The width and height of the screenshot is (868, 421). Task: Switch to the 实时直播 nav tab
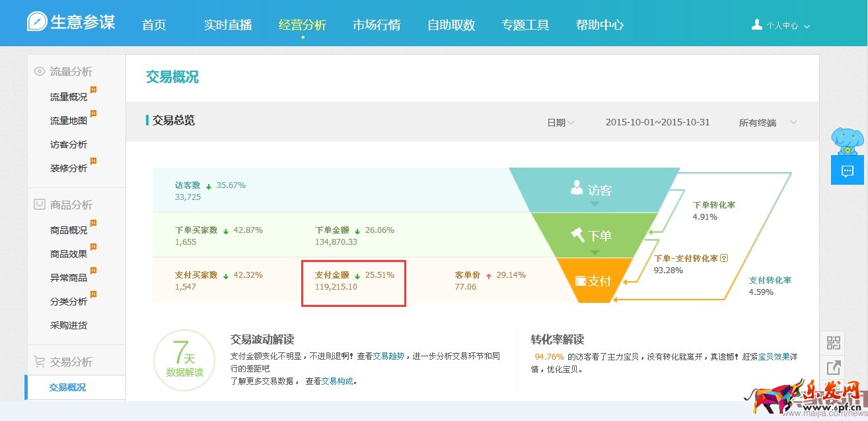click(228, 25)
